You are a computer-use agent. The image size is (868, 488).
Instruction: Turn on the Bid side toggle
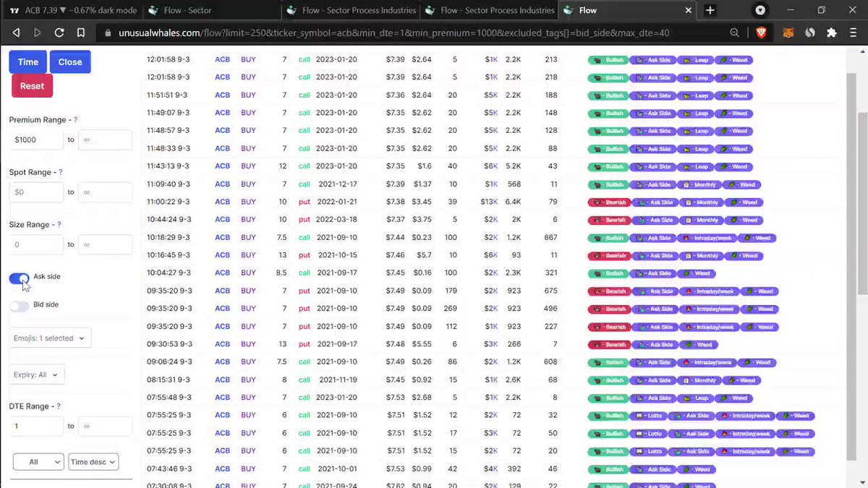tap(20, 306)
